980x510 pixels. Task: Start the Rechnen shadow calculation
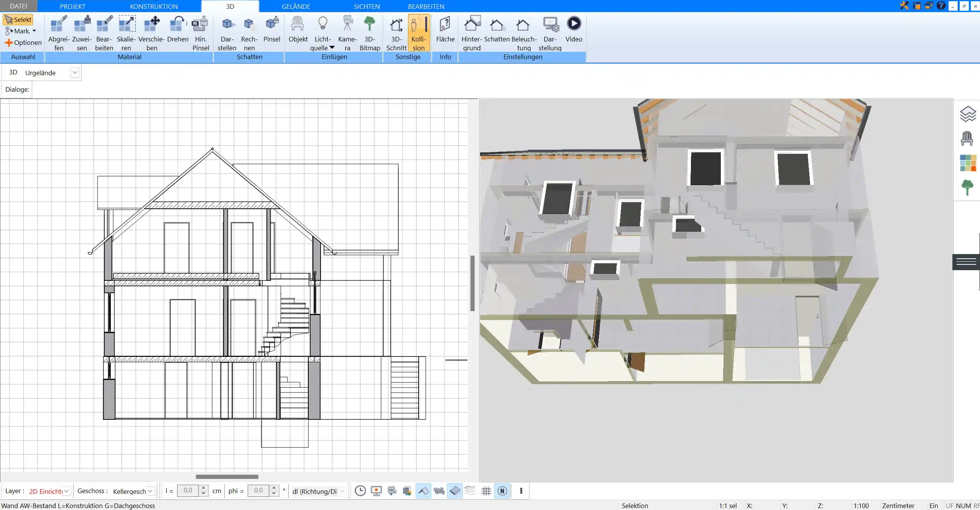tap(249, 33)
